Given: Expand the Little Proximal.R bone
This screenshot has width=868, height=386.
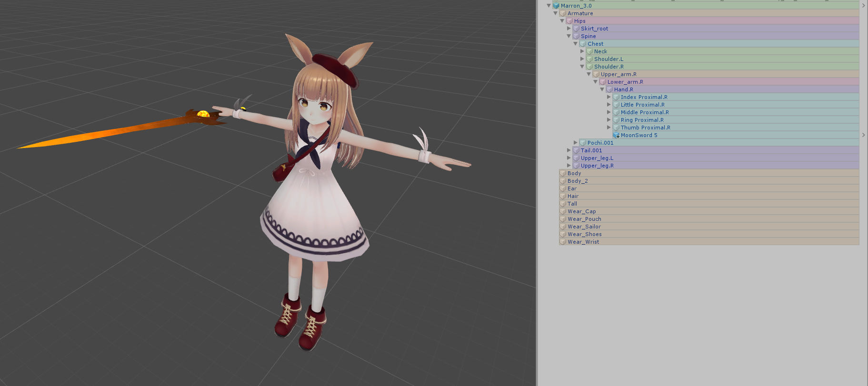Looking at the screenshot, I should click(x=609, y=105).
